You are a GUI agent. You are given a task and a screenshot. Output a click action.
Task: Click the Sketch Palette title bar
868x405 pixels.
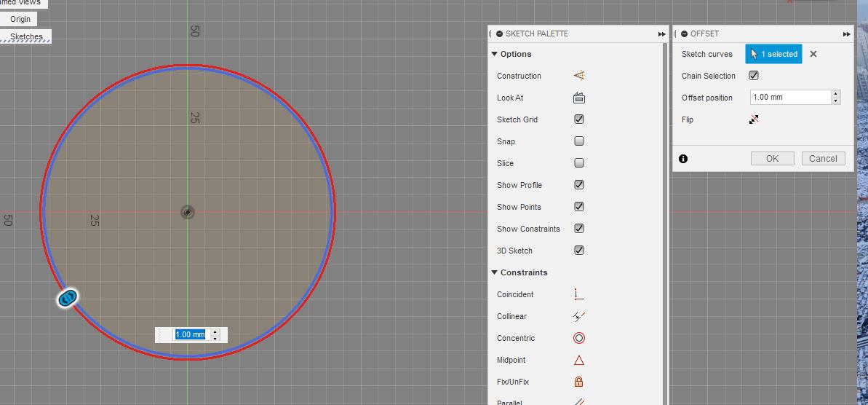578,34
